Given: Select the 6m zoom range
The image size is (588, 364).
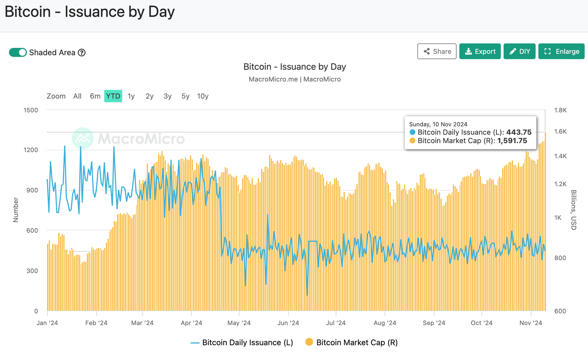Looking at the screenshot, I should pyautogui.click(x=95, y=96).
